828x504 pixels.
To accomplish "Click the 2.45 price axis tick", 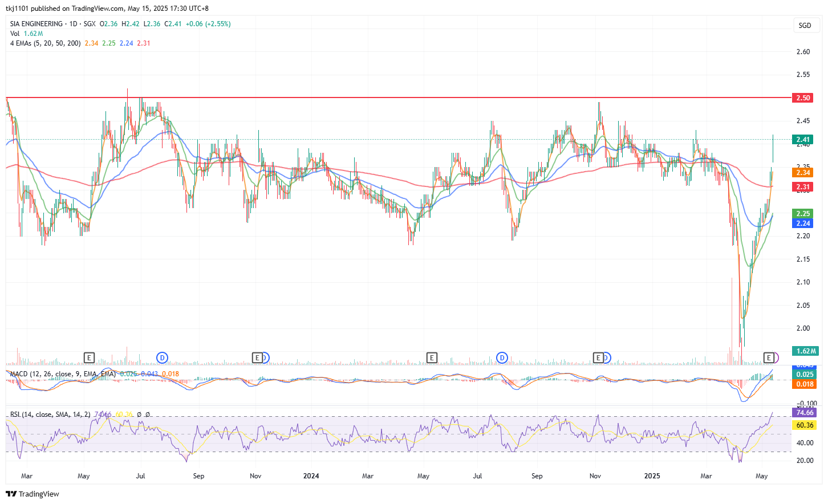I will pos(803,121).
